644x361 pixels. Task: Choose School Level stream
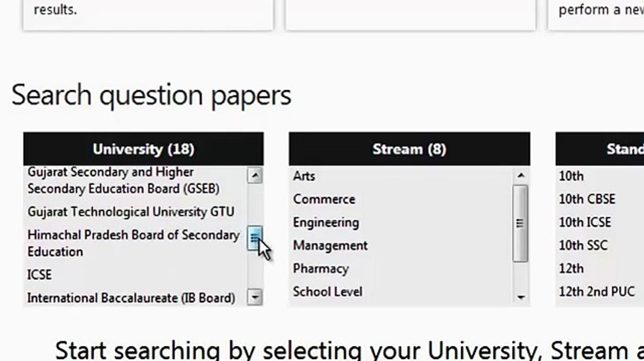[x=328, y=291]
